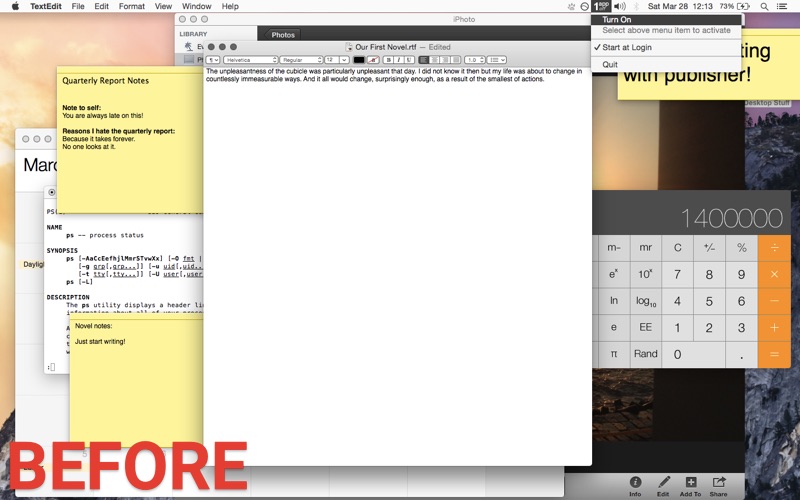This screenshot has height=500, width=800.
Task: Click the volume icon in menu bar
Action: pos(620,6)
